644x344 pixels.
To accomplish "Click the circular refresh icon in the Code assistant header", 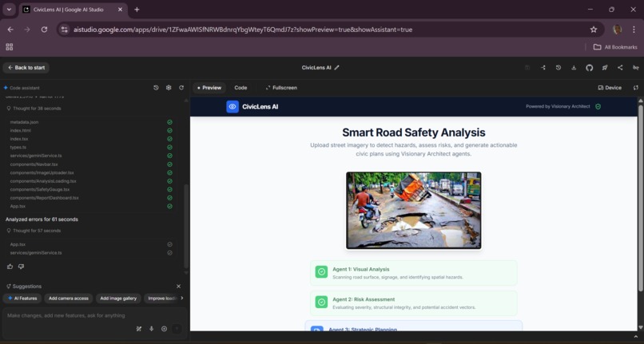I will coord(181,88).
